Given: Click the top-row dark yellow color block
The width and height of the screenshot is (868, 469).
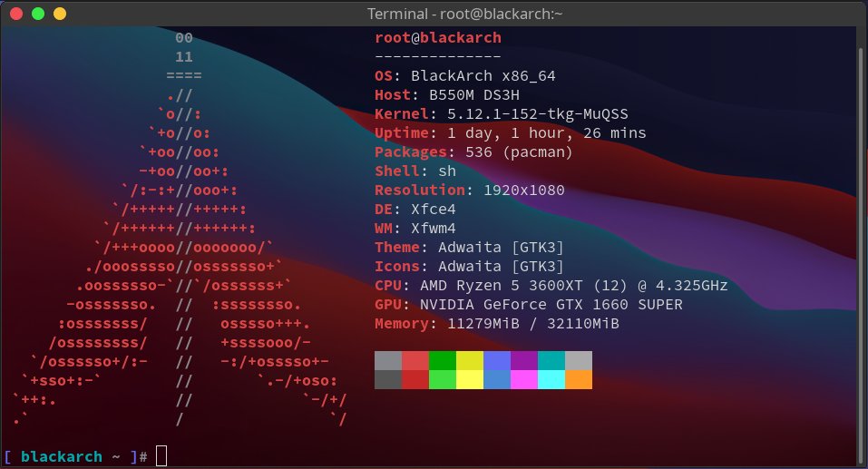Looking at the screenshot, I should click(x=470, y=360).
